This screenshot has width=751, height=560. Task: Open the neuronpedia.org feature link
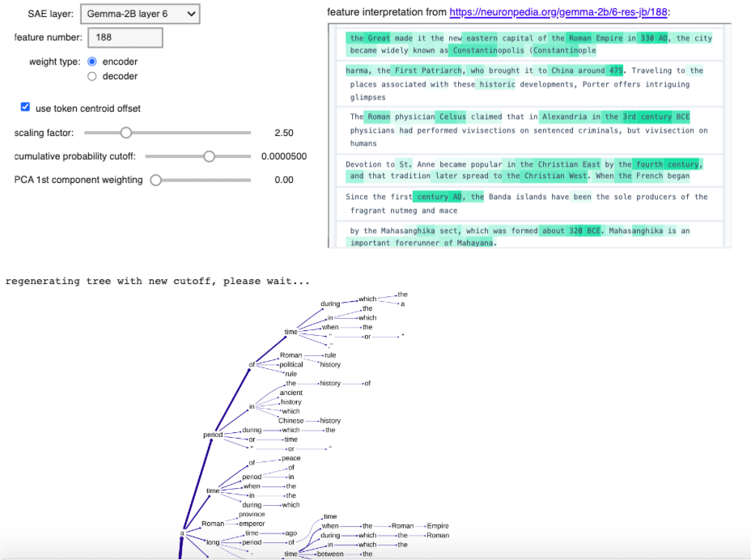click(x=559, y=12)
